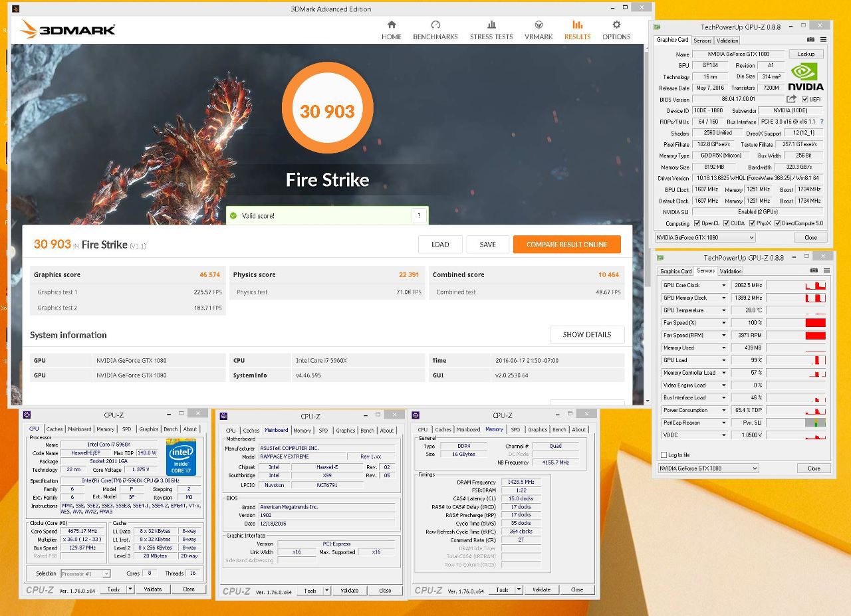Click the 3DMark logo in the header
Image resolution: width=851 pixels, height=616 pixels.
tap(68, 29)
